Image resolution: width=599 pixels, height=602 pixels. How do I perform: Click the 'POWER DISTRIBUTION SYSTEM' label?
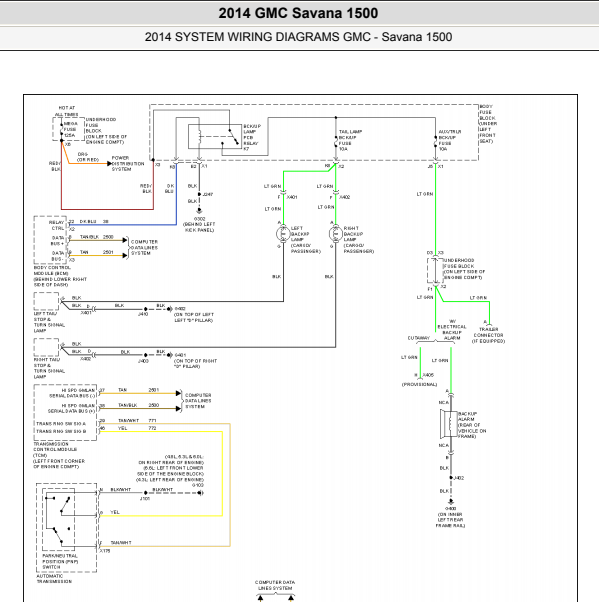pos(127,164)
